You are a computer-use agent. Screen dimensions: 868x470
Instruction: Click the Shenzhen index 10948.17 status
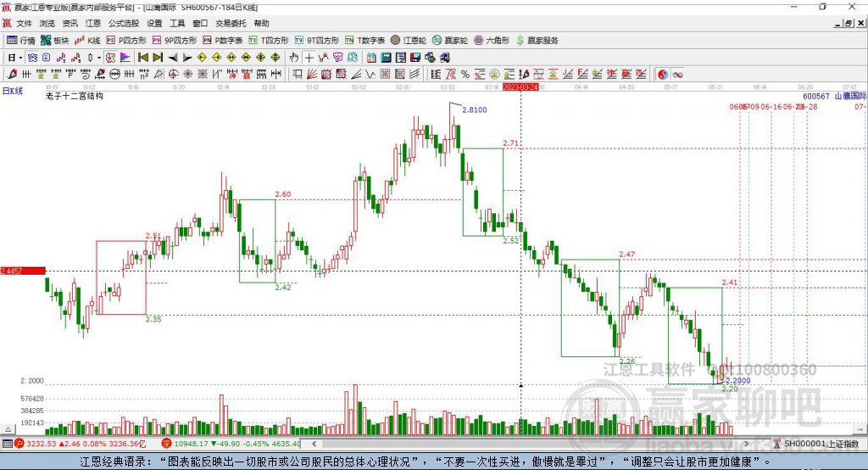tap(231, 444)
